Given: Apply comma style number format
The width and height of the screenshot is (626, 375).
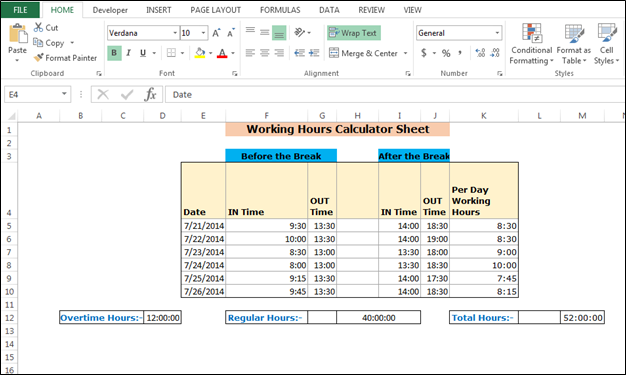Looking at the screenshot, I should 460,53.
